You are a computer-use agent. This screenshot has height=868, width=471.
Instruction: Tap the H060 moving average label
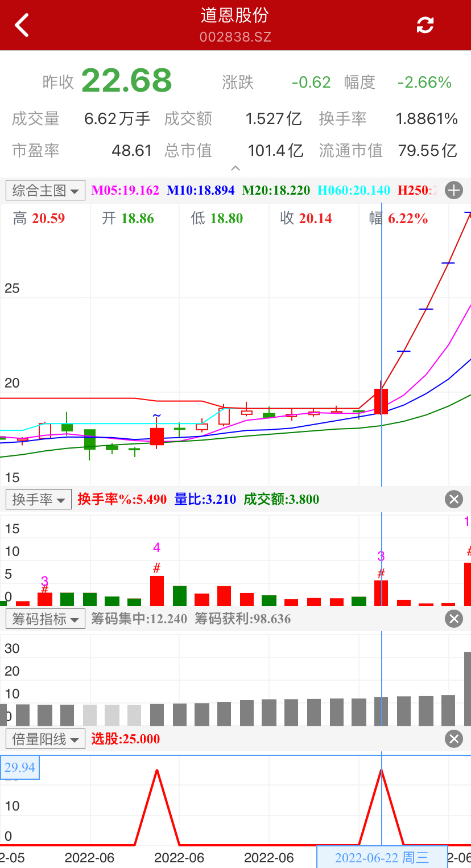[353, 190]
